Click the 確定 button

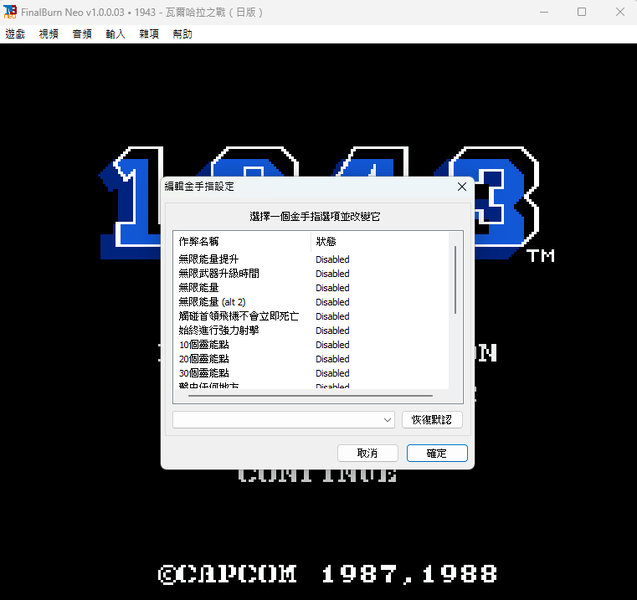tap(437, 453)
